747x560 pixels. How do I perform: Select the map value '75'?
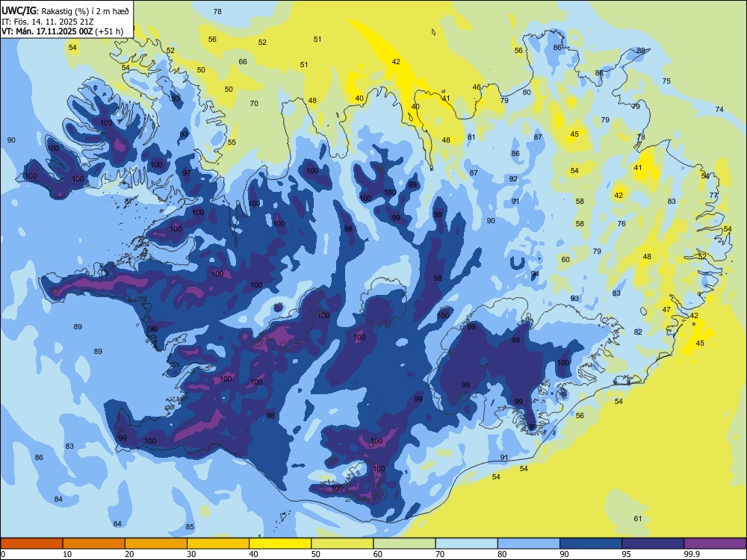pos(666,81)
